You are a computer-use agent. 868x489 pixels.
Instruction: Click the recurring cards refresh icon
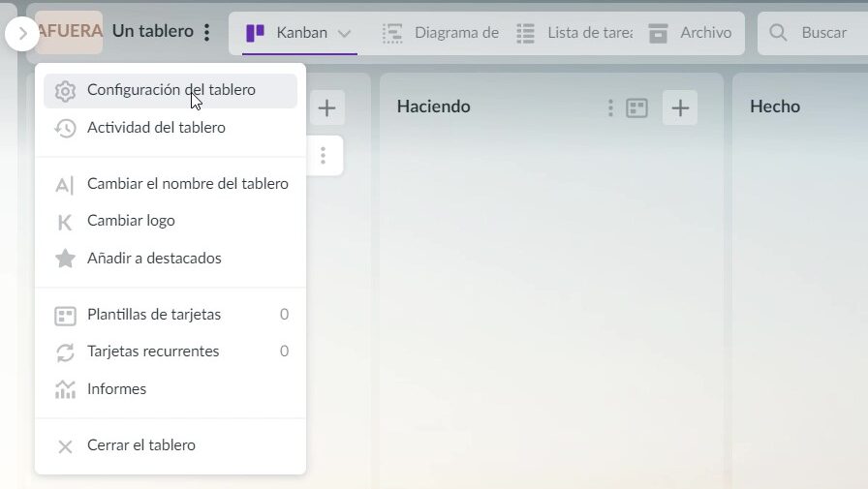65,352
